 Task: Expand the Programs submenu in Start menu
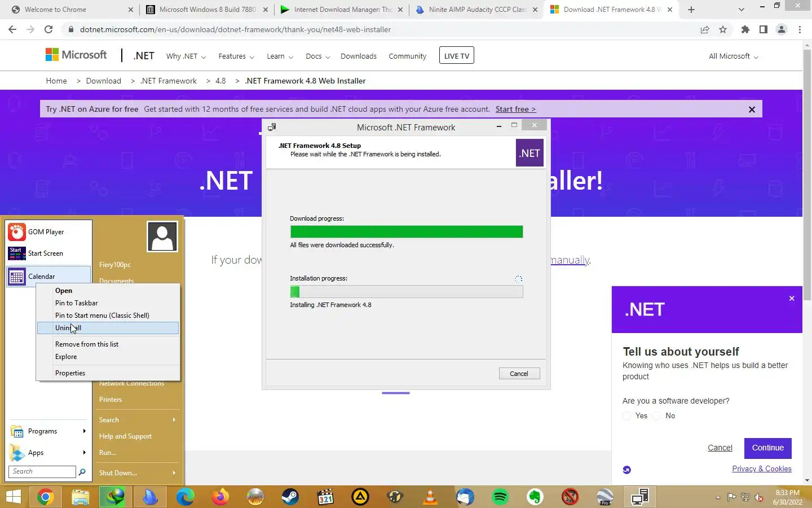(x=84, y=431)
